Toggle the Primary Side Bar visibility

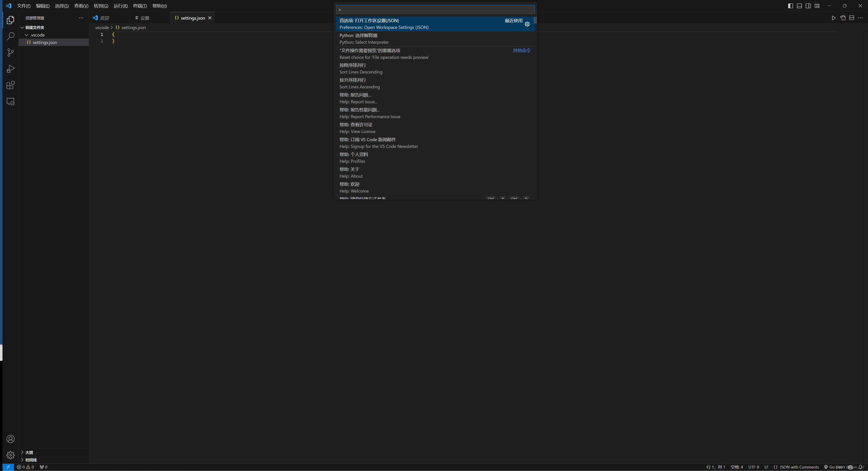tap(790, 6)
